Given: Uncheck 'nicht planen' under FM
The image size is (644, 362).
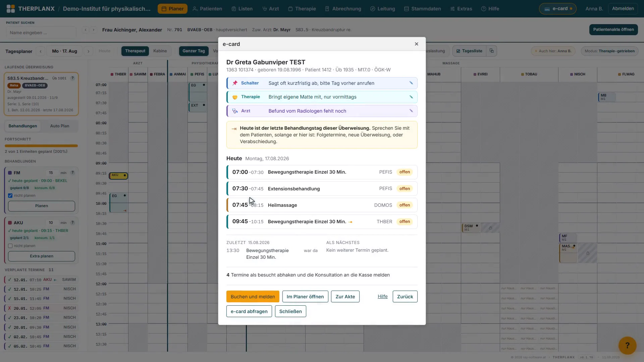Looking at the screenshot, I should [x=10, y=196].
